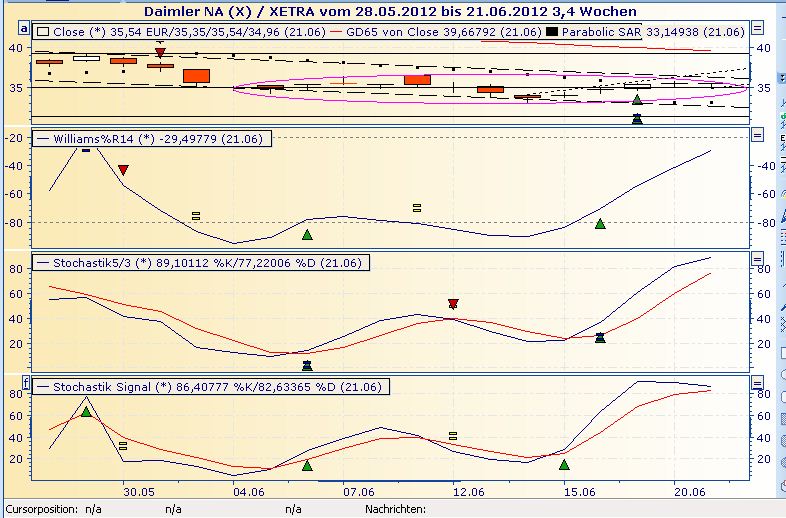
Task: Click the Nachrichten: status label
Action: [x=396, y=509]
